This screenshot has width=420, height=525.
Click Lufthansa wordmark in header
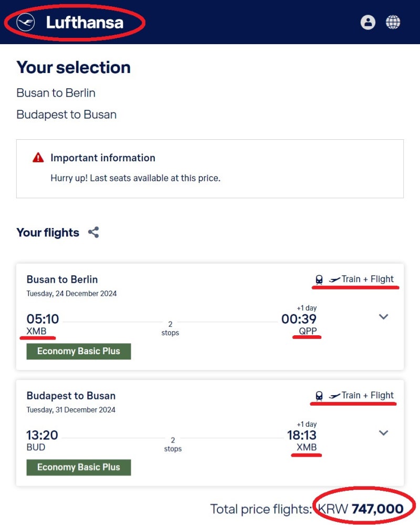click(x=85, y=23)
